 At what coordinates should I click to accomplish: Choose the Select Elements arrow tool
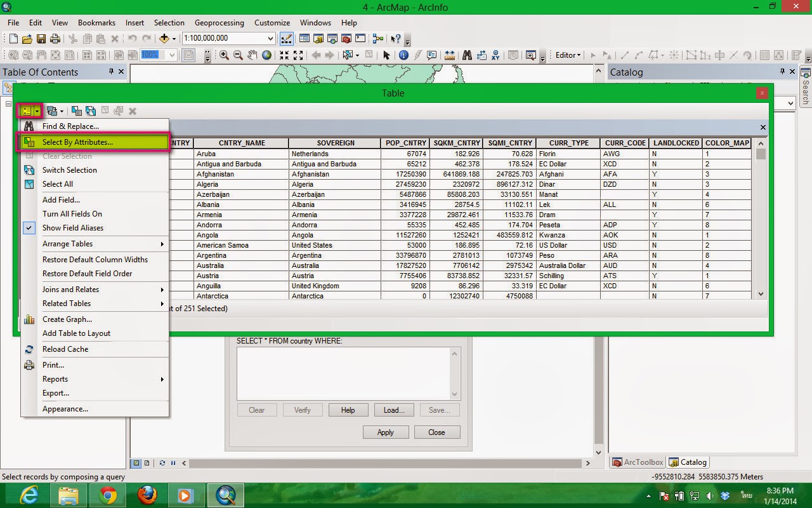pyautogui.click(x=386, y=55)
